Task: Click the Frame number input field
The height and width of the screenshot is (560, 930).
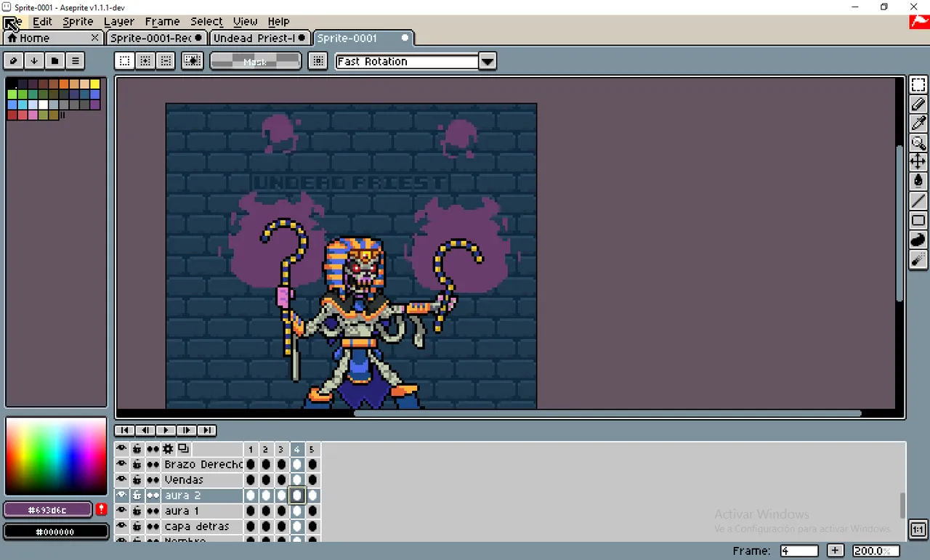Action: coord(799,551)
